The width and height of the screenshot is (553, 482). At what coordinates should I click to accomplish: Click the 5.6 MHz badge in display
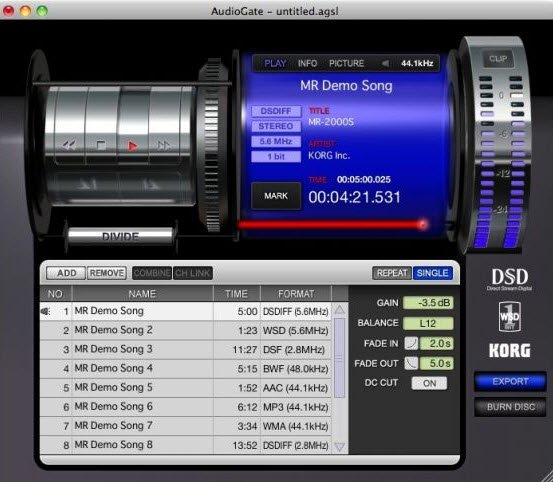point(276,141)
